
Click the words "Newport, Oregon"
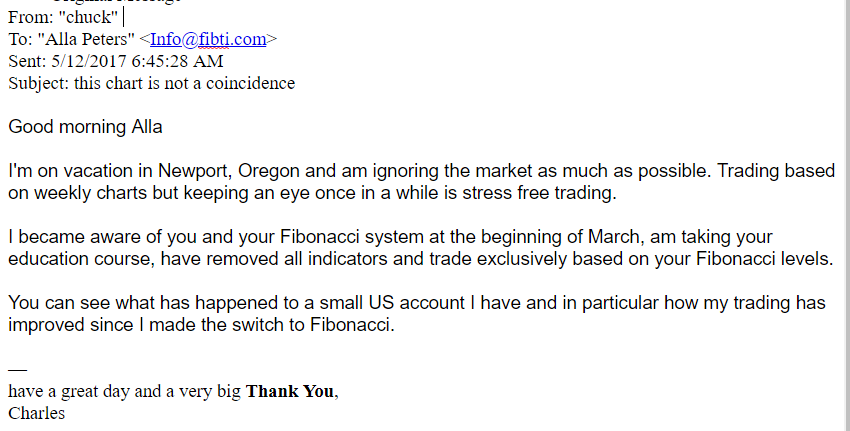tap(229, 171)
